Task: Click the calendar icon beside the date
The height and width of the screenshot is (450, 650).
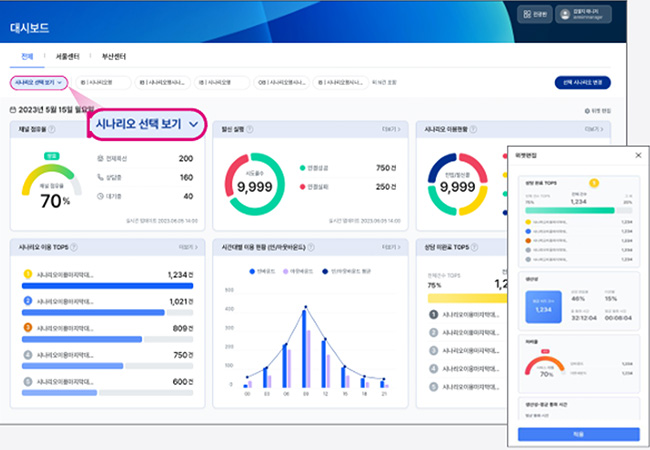Action: click(12, 109)
